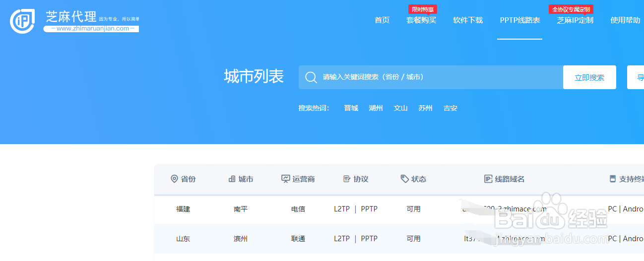The width and height of the screenshot is (644, 261).
Task: Select the PPTP线路表 nav item
Action: tap(520, 20)
